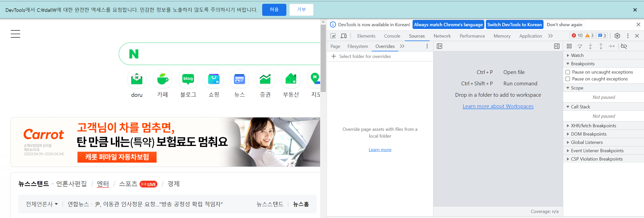Click the plus icon to select overrides folder
This screenshot has width=644, height=218.
pyautogui.click(x=334, y=56)
